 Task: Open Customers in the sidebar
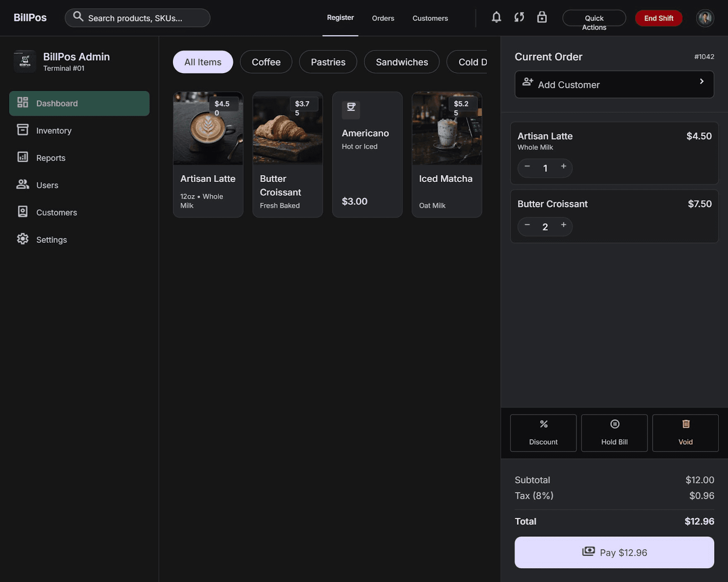tap(79, 212)
